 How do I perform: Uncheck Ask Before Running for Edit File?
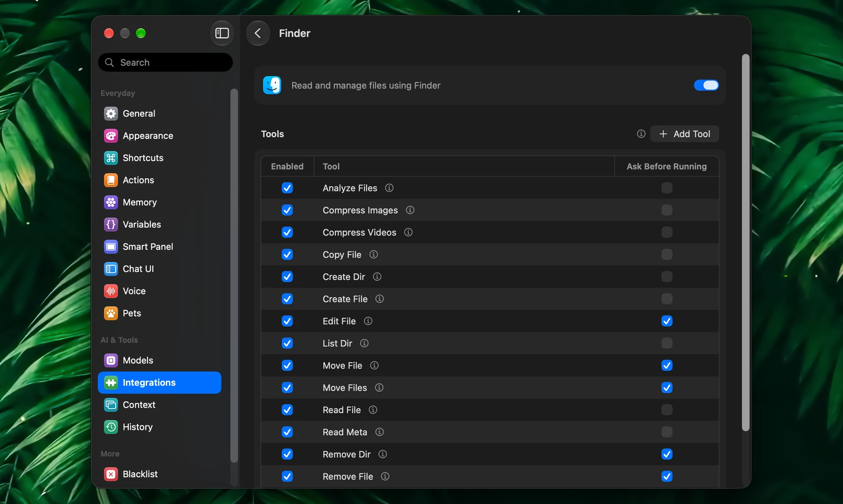click(667, 321)
